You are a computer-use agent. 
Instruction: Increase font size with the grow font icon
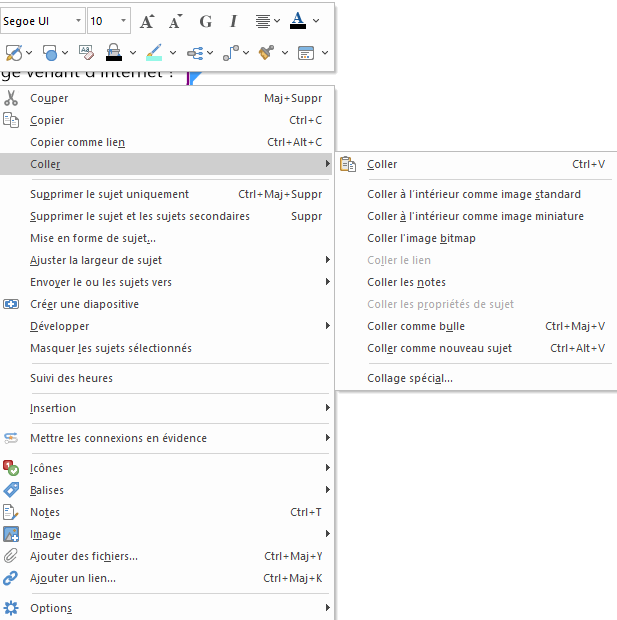point(147,21)
